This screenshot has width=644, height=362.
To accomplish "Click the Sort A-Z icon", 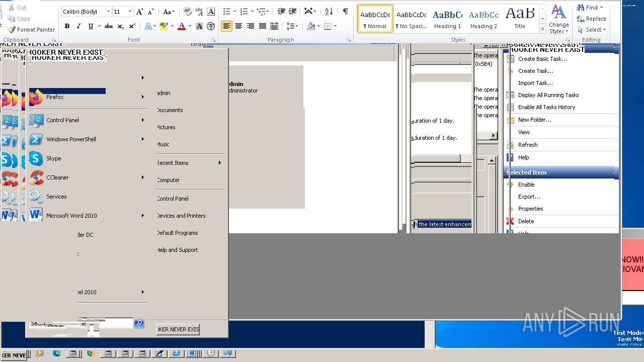I will (x=329, y=12).
